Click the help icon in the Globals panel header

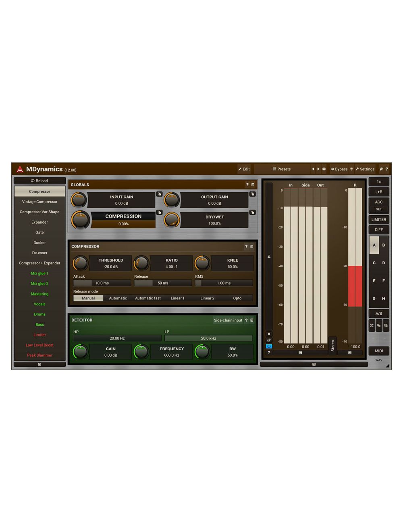click(247, 185)
